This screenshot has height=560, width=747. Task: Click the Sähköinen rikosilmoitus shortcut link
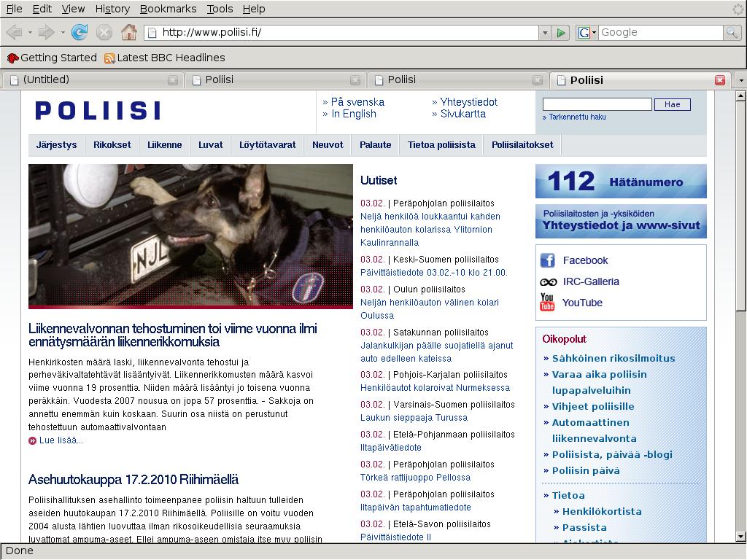tap(613, 359)
